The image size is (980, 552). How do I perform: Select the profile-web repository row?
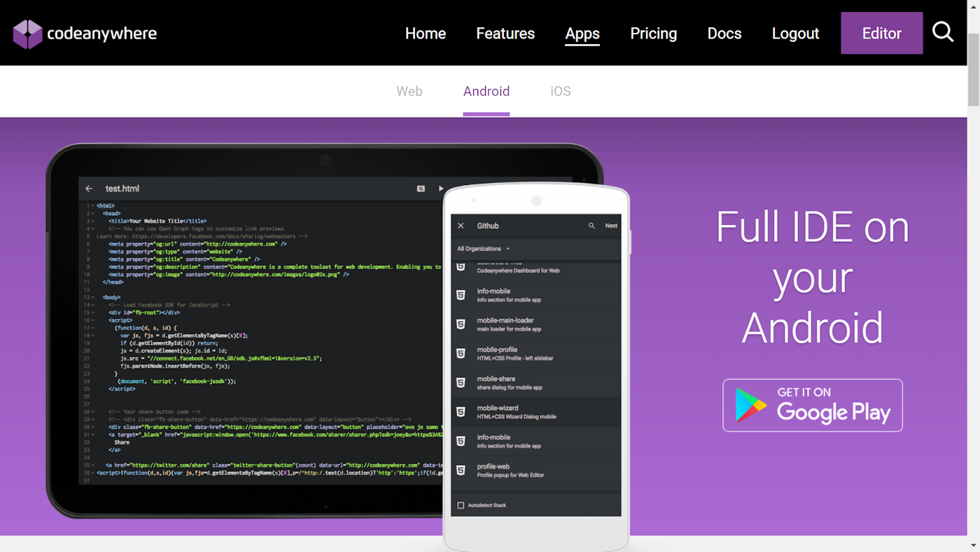536,471
